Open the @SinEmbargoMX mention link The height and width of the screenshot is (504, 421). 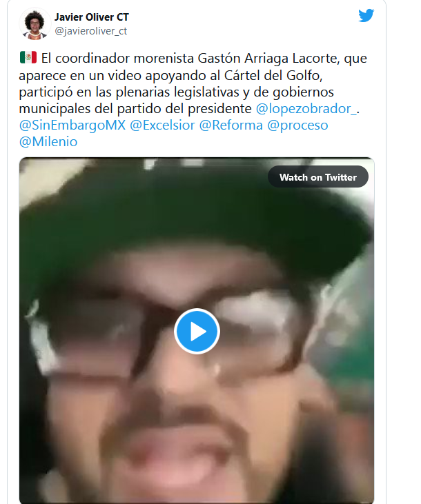click(72, 125)
